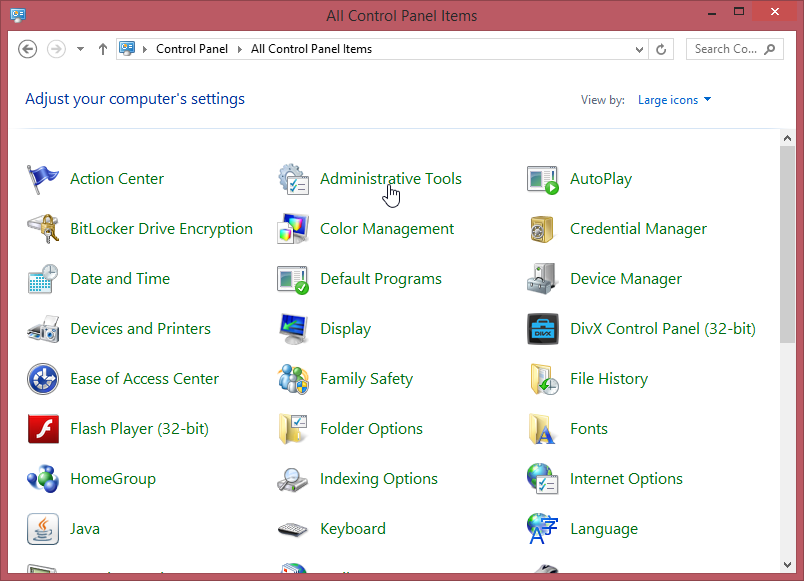
Task: Open the Device Manager icon
Action: coord(542,278)
